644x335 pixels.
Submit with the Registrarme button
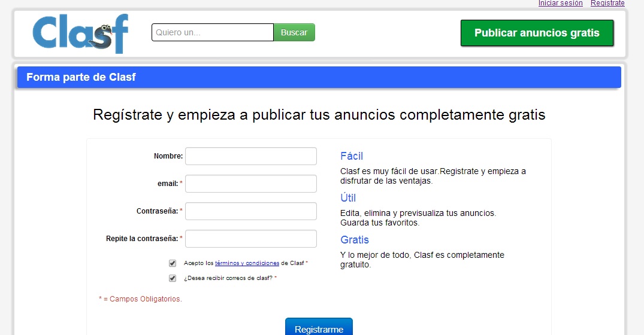click(x=319, y=327)
